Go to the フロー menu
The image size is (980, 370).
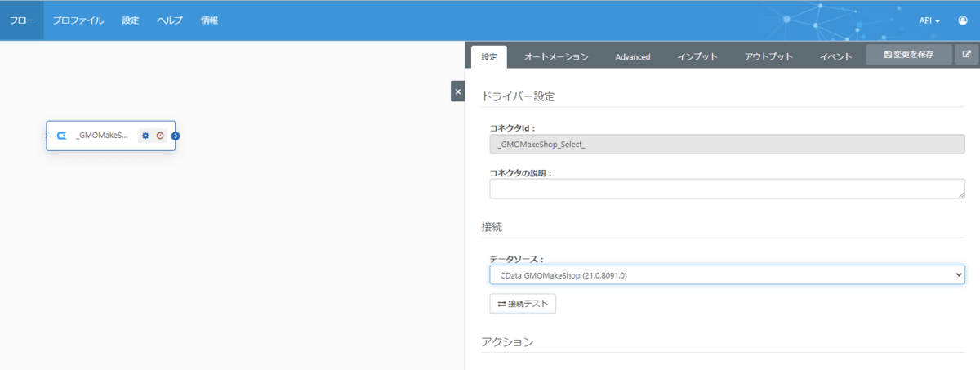21,20
